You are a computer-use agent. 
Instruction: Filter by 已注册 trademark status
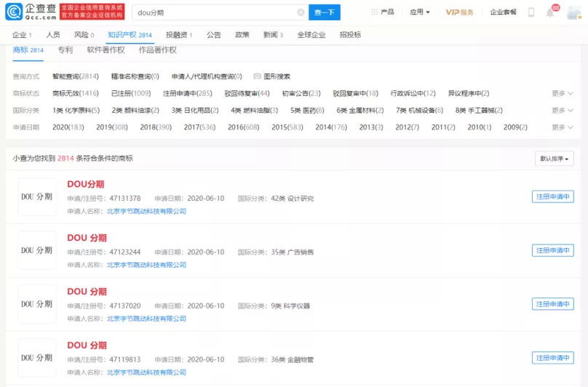[x=131, y=93]
